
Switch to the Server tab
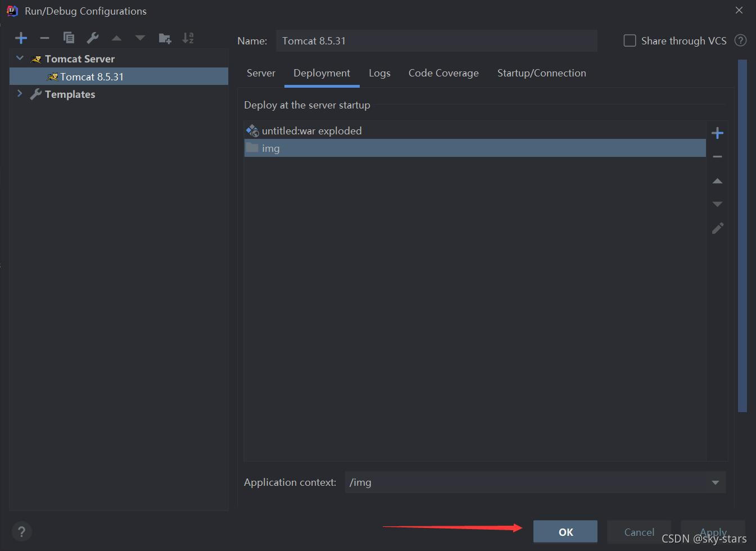coord(261,73)
